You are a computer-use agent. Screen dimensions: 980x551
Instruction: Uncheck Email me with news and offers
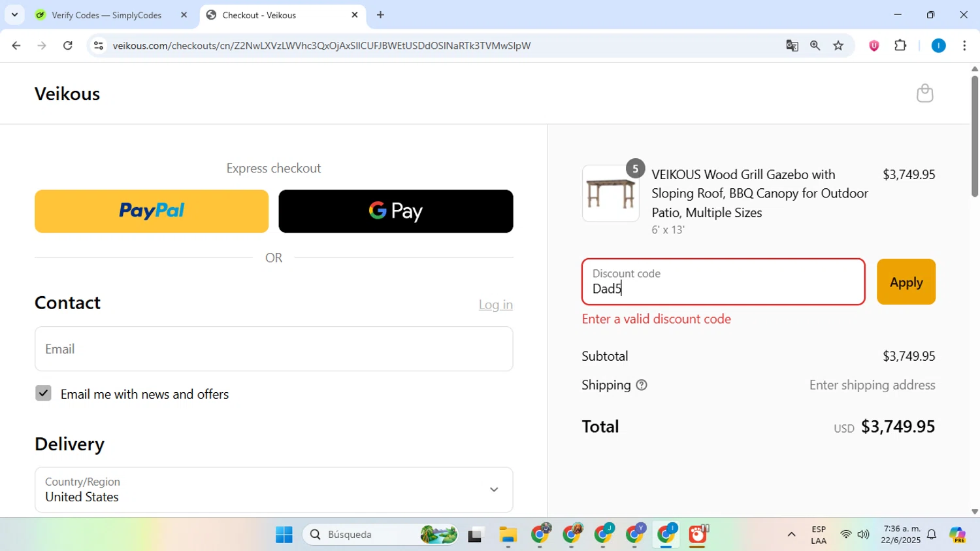[x=43, y=393]
